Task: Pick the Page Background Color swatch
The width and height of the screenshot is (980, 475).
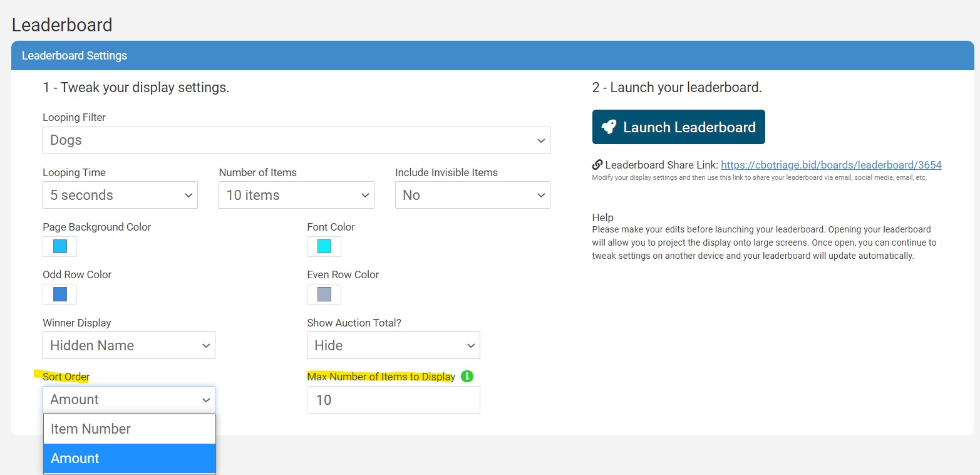Action: [60, 246]
